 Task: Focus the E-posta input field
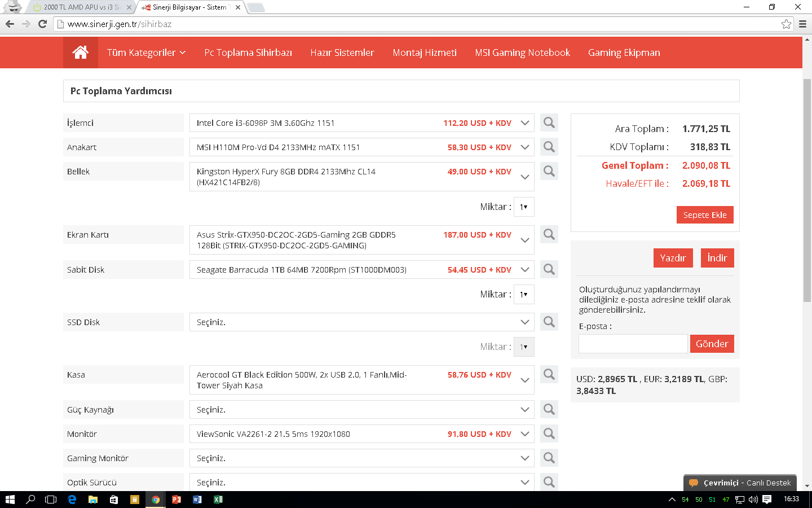click(633, 344)
